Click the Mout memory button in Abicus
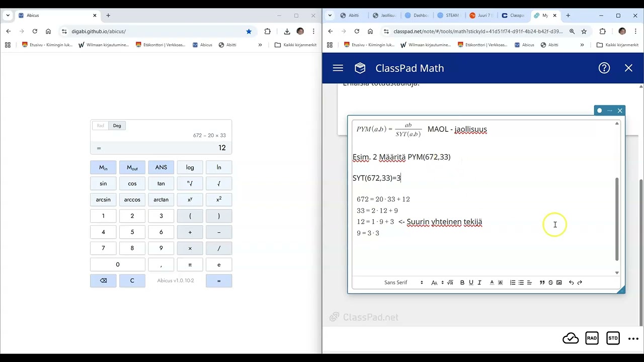 [x=132, y=167]
